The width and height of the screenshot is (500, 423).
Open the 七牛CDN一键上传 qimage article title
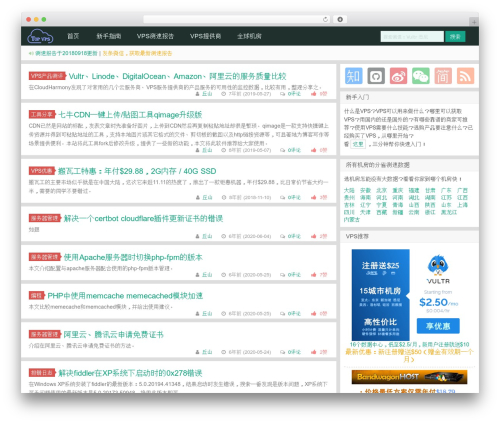point(130,115)
